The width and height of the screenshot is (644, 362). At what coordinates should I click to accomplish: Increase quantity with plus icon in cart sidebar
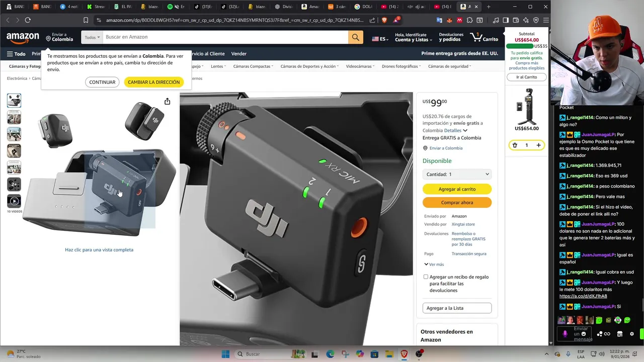pos(538,145)
